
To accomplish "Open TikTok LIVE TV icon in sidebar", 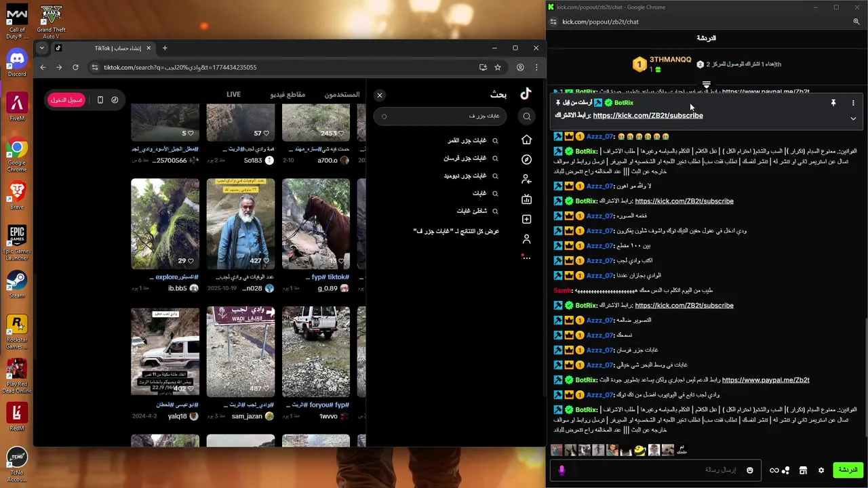I will coord(526,199).
